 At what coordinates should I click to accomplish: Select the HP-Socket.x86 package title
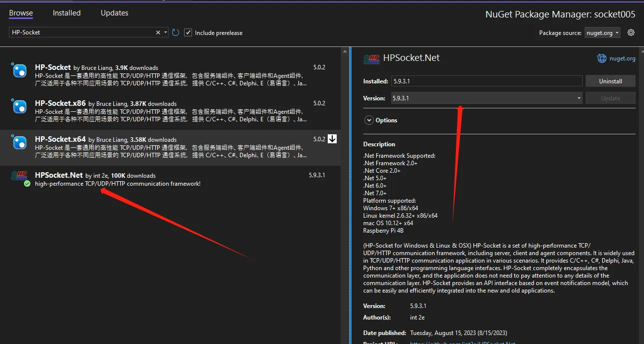[60, 103]
